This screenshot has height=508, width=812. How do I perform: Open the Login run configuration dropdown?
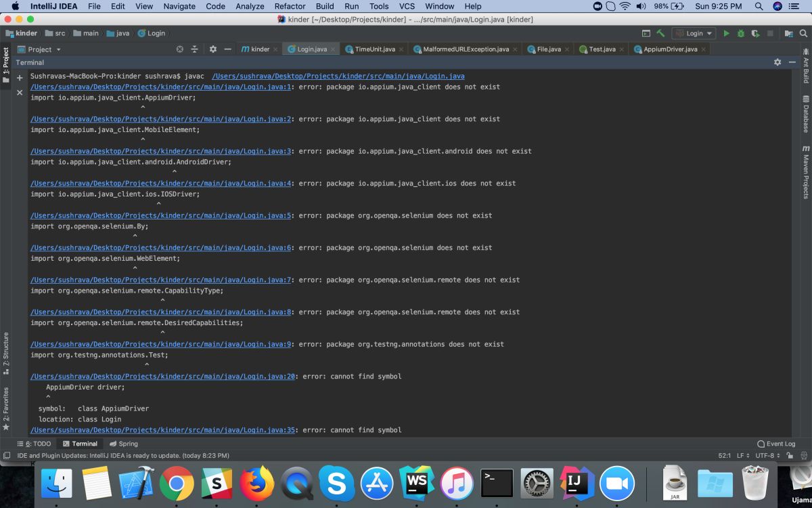point(694,33)
